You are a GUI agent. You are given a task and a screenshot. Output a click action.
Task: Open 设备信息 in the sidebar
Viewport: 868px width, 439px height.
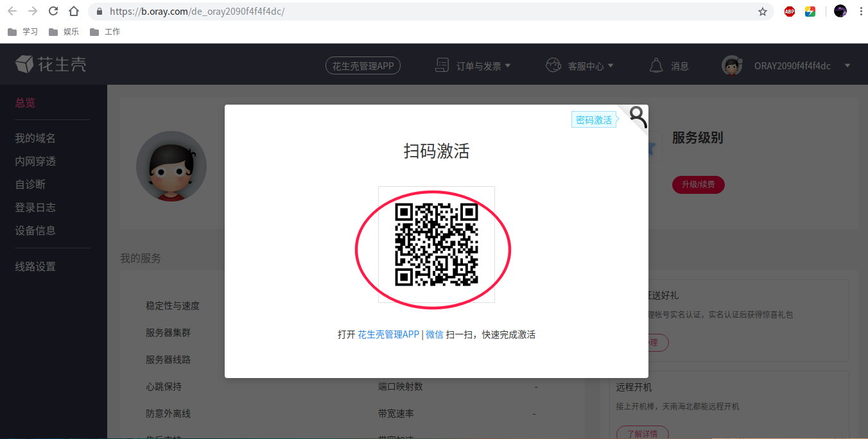pos(35,230)
